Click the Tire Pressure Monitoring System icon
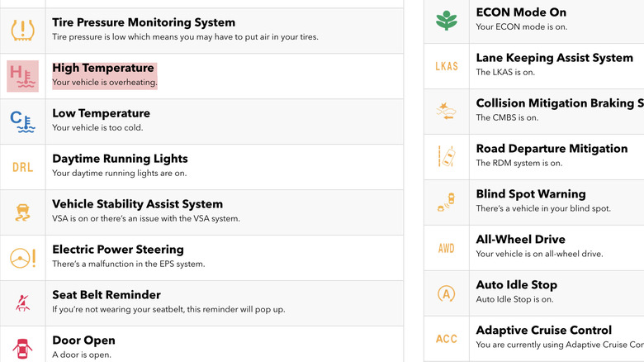The height and width of the screenshot is (362, 644). pyautogui.click(x=23, y=31)
